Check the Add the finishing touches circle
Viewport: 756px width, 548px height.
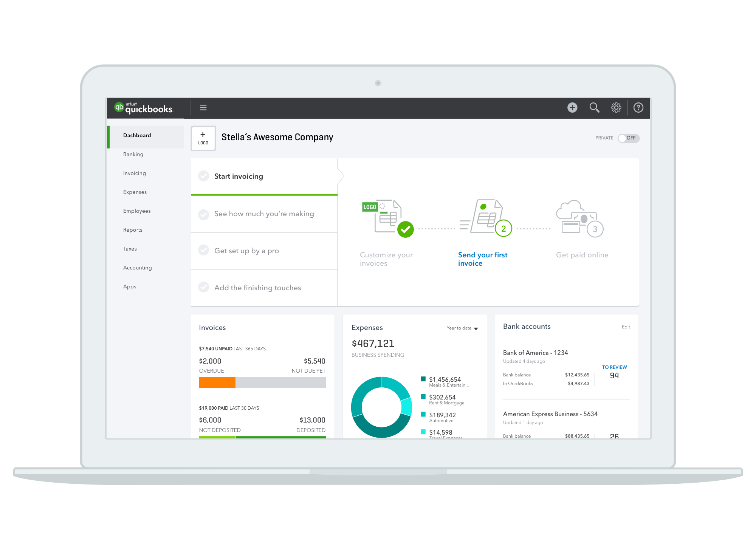tap(204, 287)
